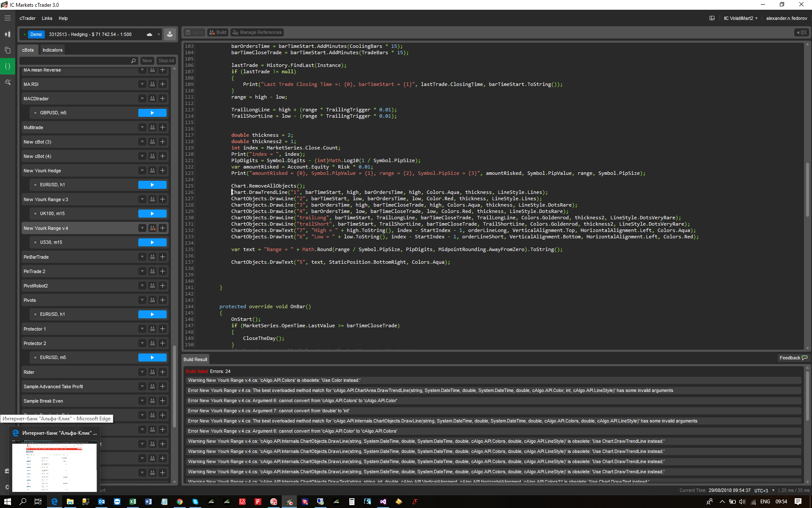This screenshot has height=508, width=812.
Task: Click the workspace cloud icon
Action: click(x=149, y=34)
